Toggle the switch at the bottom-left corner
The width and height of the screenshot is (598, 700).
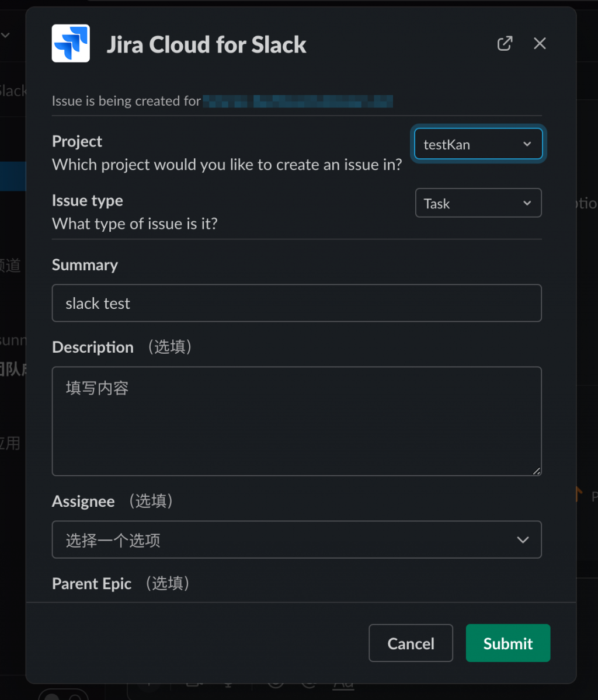click(x=63, y=695)
